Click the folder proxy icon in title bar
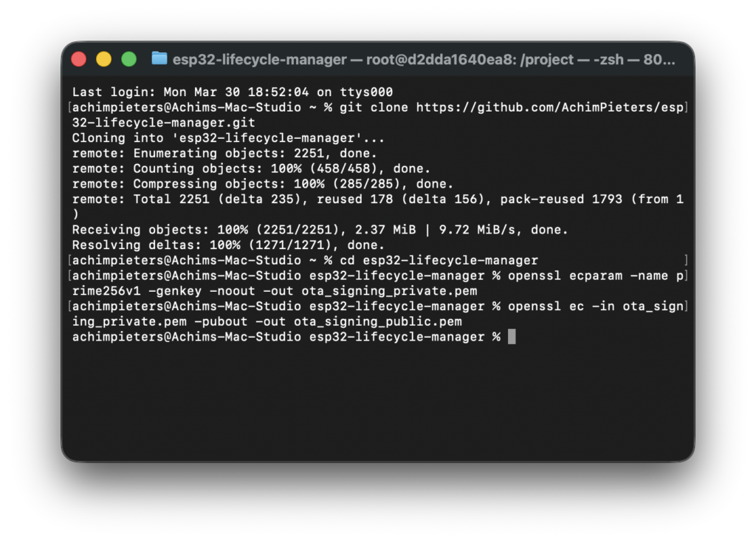756x543 pixels. pyautogui.click(x=159, y=59)
